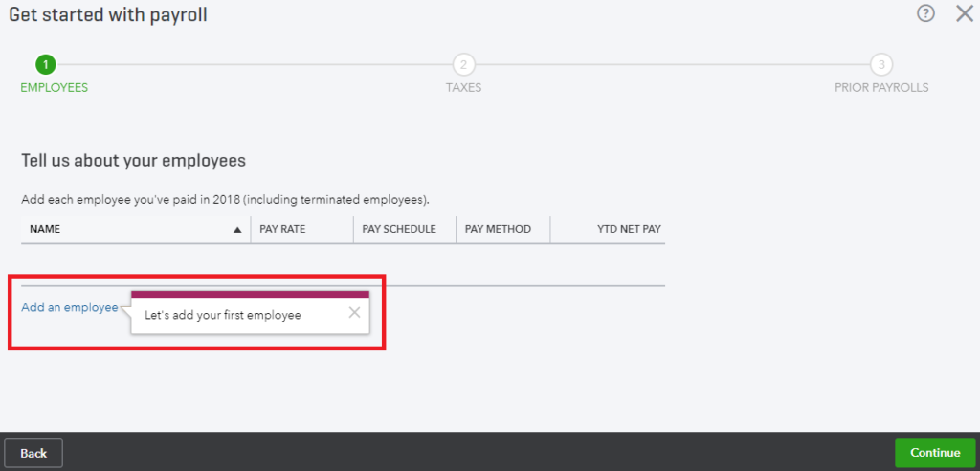980x471 pixels.
Task: Go to the Taxes step label
Action: [x=464, y=87]
